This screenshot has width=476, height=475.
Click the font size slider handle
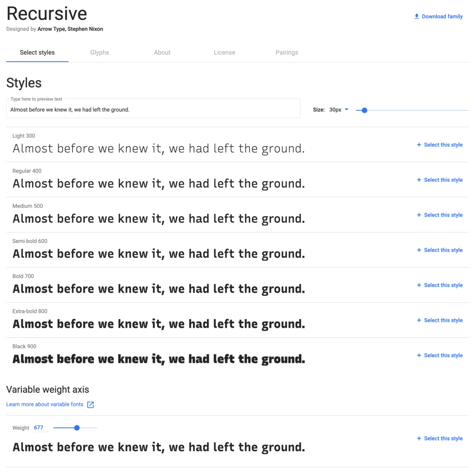[x=364, y=110]
